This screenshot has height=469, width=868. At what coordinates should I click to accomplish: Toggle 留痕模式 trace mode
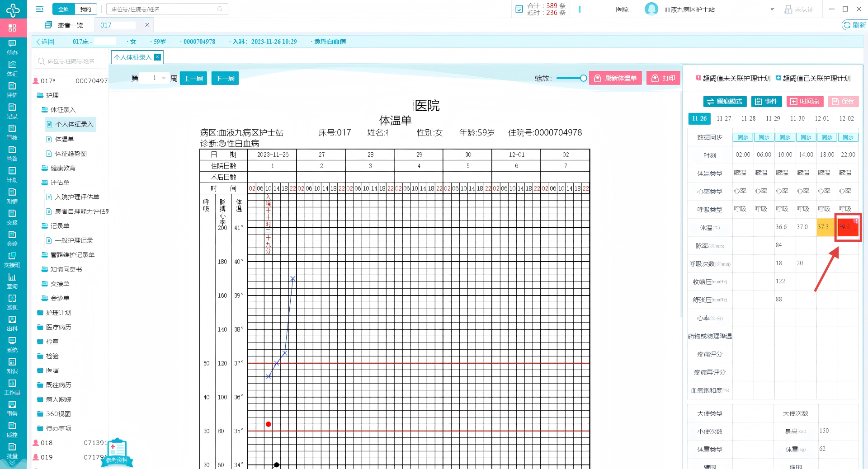point(725,102)
